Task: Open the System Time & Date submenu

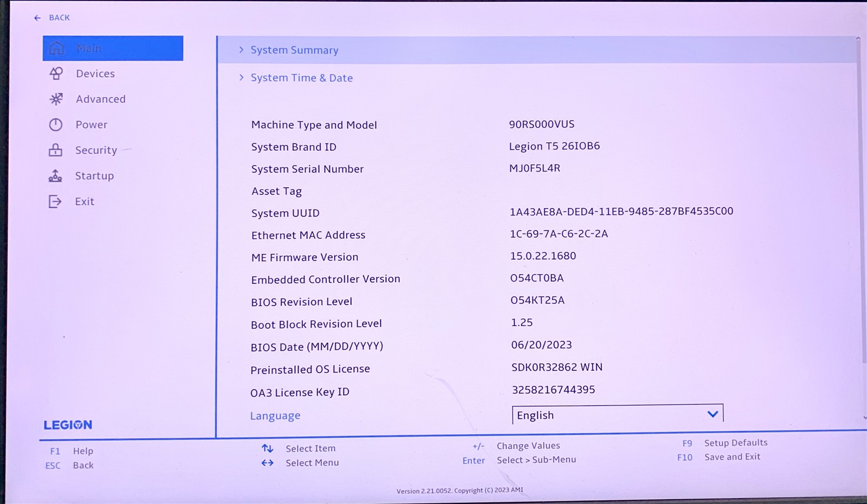Action: tap(301, 77)
